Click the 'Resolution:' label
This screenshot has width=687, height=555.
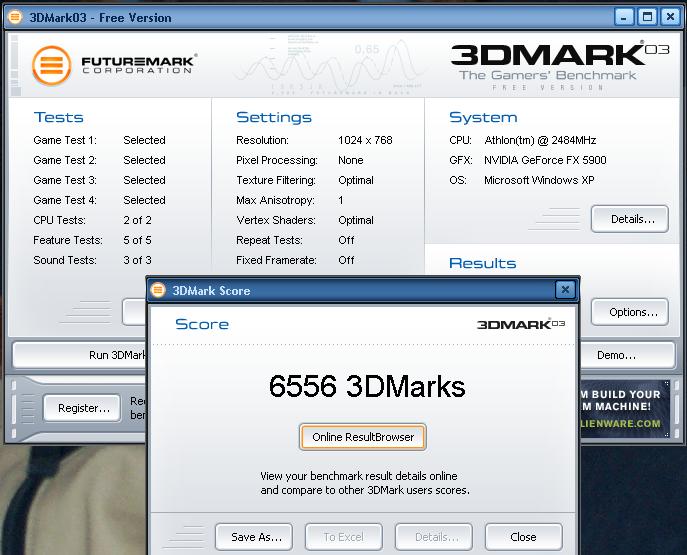[x=262, y=140]
